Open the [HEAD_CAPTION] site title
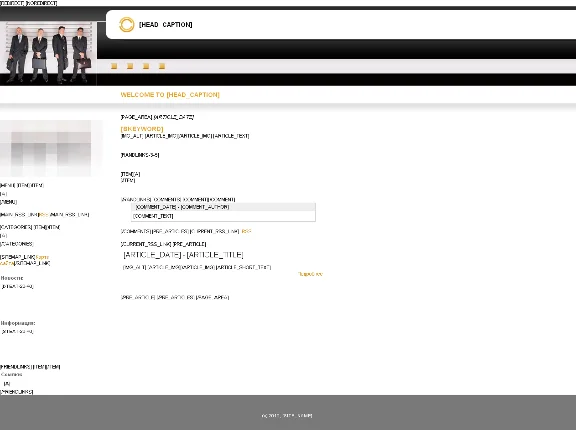This screenshot has width=576, height=430. tap(166, 25)
